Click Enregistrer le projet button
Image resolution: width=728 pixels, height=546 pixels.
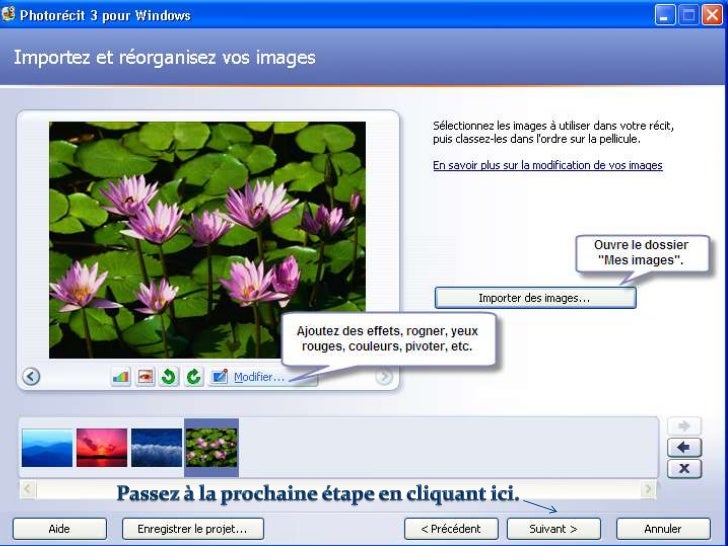[193, 529]
